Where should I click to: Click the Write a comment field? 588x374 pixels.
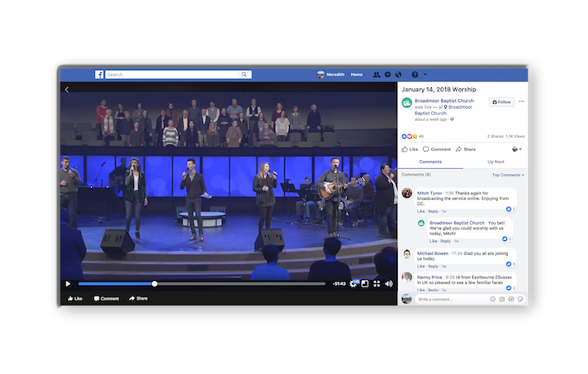click(x=449, y=300)
